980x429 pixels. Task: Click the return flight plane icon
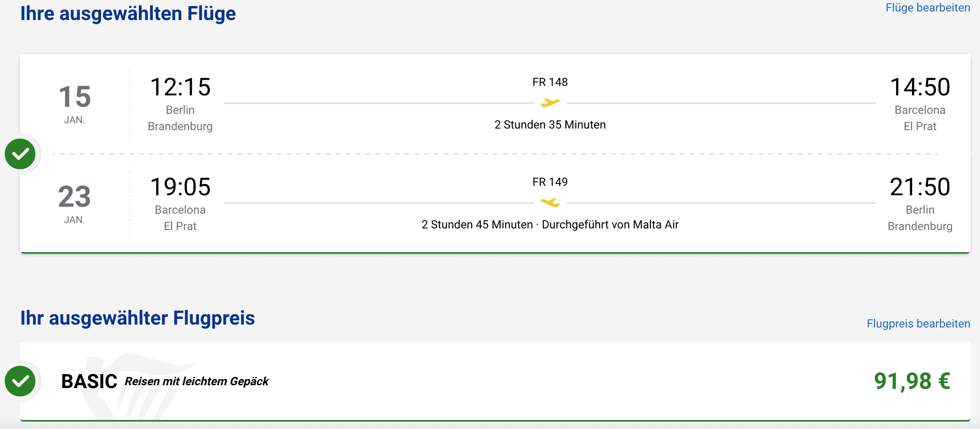[x=550, y=203]
